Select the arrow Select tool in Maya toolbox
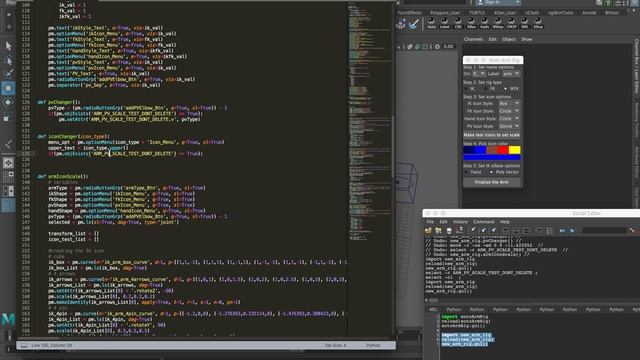 8,46
